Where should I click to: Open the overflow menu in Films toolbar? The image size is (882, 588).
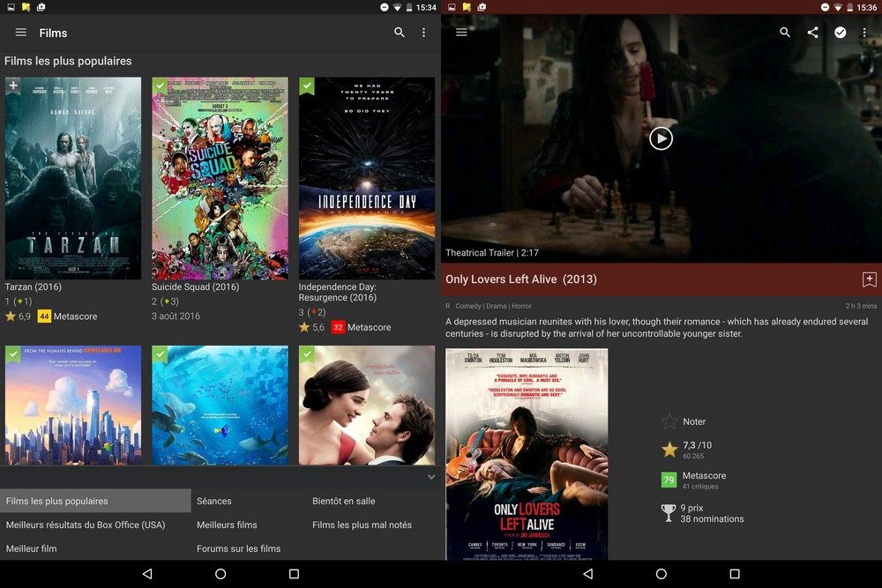coord(423,33)
